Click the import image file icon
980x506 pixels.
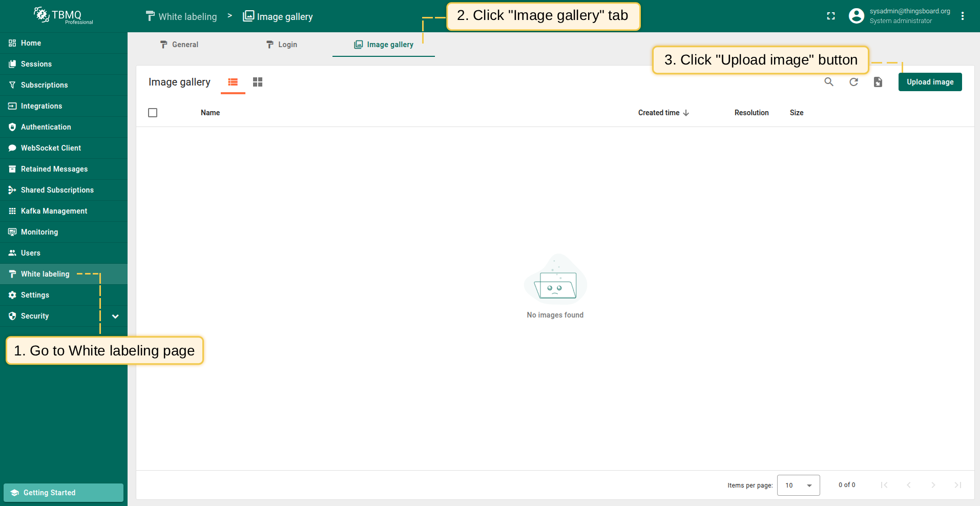click(x=878, y=82)
